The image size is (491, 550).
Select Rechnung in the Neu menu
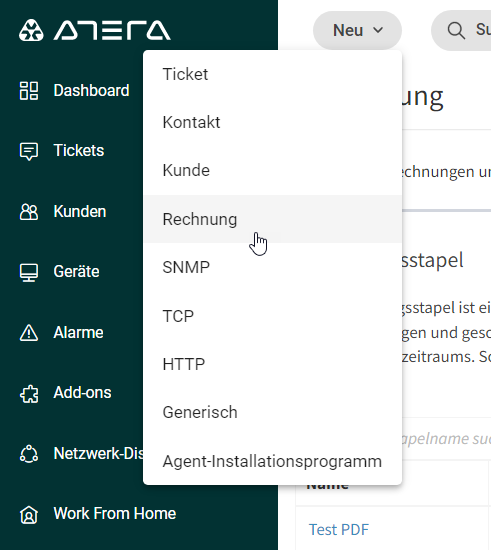[273, 219]
